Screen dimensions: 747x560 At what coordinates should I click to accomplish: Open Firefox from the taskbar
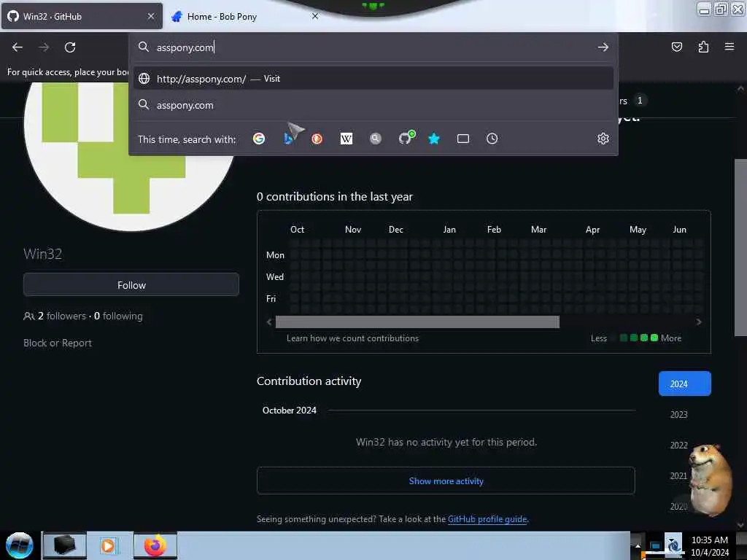(x=155, y=545)
